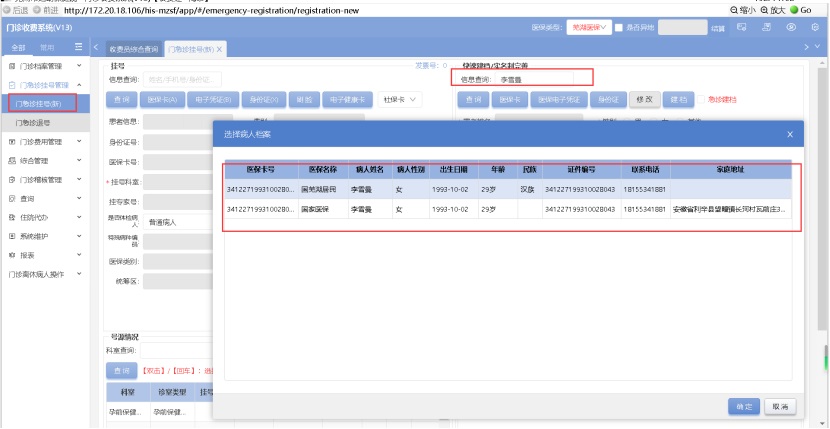Open the settings gear in top bar
This screenshot has width=830, height=429.
coord(815,27)
